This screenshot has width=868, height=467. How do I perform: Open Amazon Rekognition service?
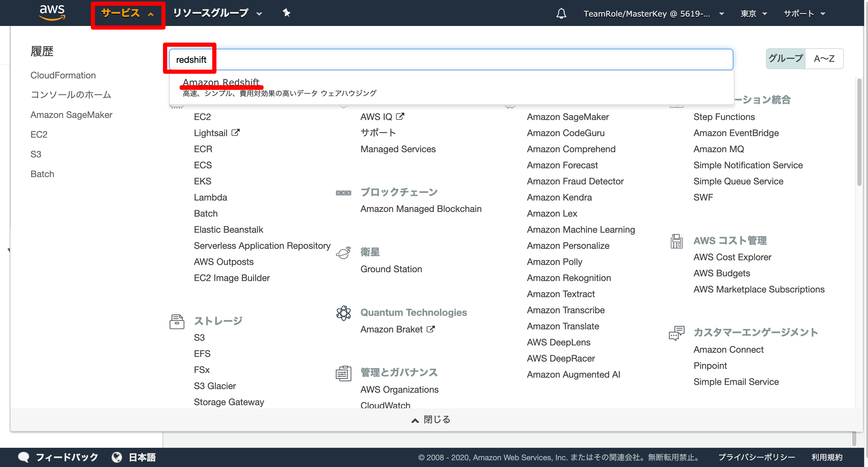tap(569, 278)
